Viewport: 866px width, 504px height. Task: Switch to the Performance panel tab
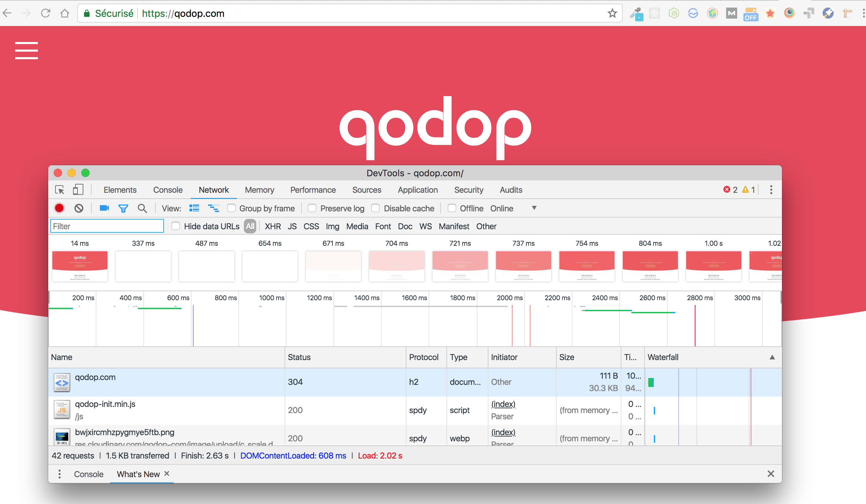[x=313, y=190]
